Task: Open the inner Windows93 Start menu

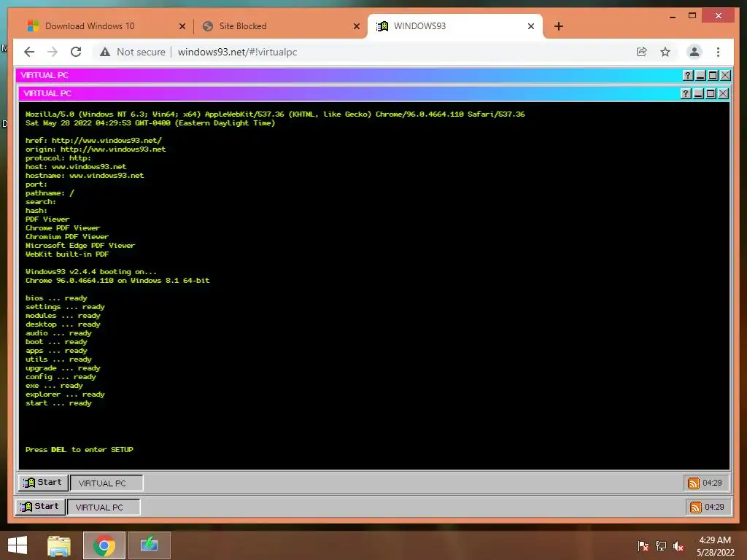Action: click(x=43, y=483)
